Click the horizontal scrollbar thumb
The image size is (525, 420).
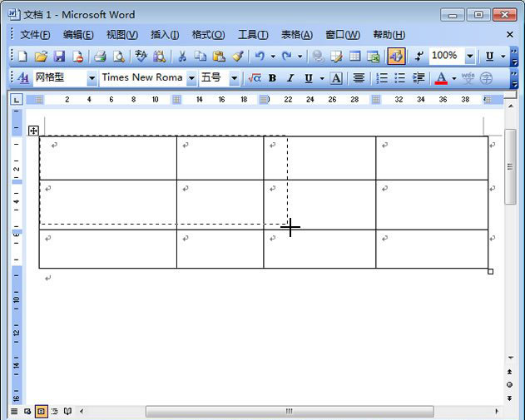(x=289, y=412)
